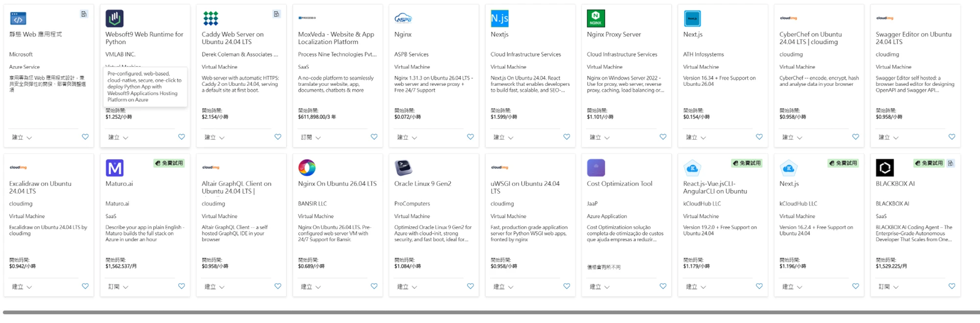
Task: Open 建立 dropdown on CyberChef card
Action: [x=792, y=137]
